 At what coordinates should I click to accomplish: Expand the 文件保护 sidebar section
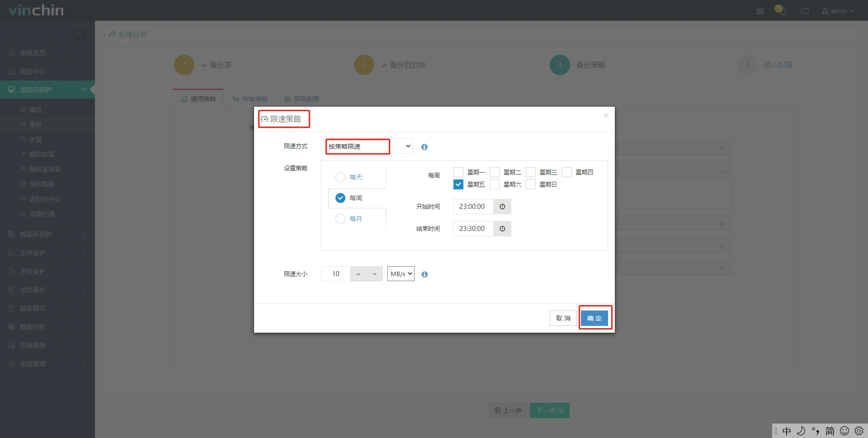click(x=47, y=253)
